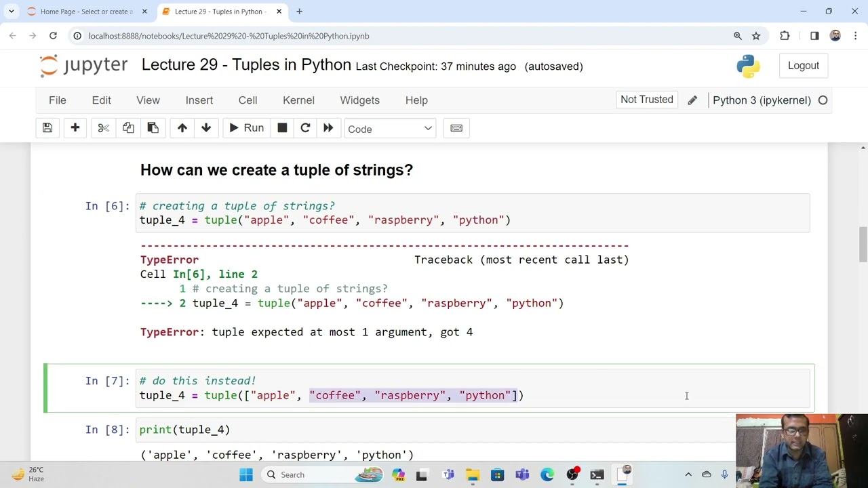Open a new browser tab
Image resolution: width=868 pixels, height=488 pixels.
click(299, 12)
